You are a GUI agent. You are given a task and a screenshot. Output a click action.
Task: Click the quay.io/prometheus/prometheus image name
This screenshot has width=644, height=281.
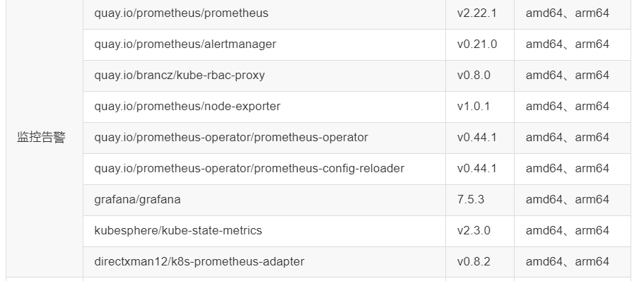[181, 13]
